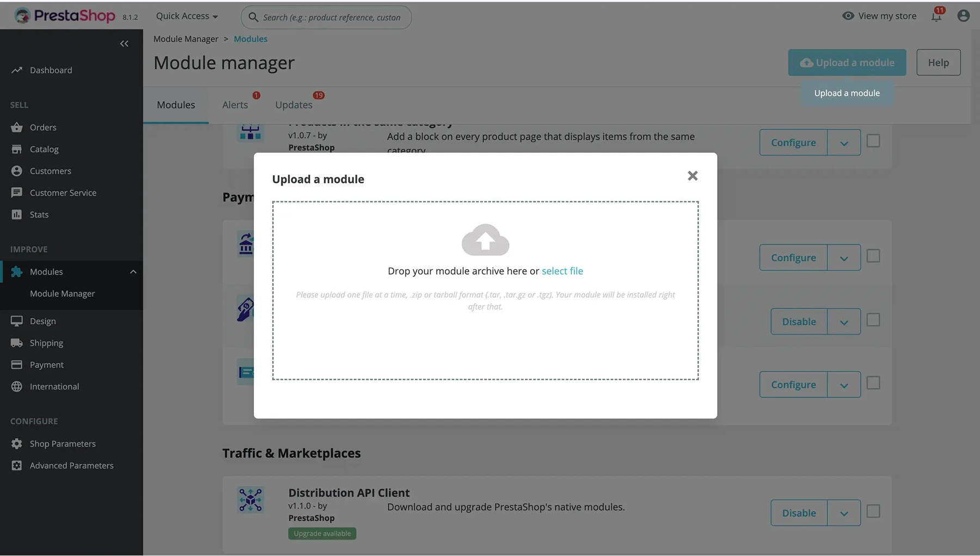The width and height of the screenshot is (980, 556).
Task: Open Shop Parameters in the sidebar
Action: [63, 443]
